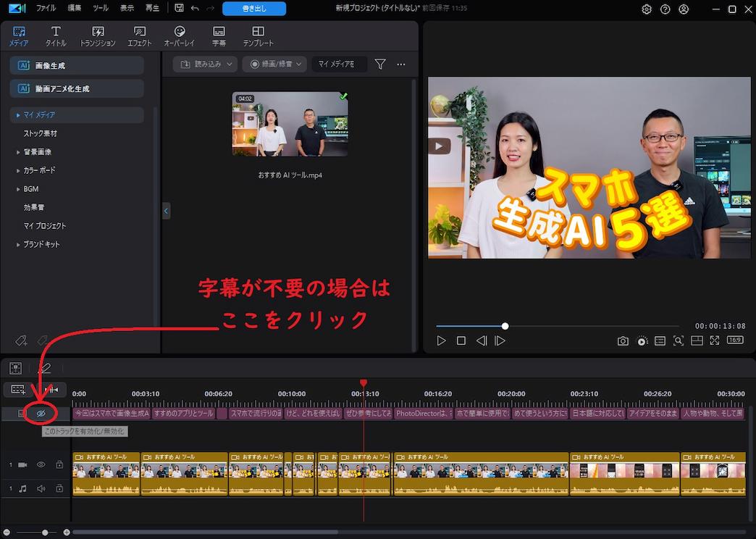
Task: Stop preview playback with square button
Action: (461, 340)
